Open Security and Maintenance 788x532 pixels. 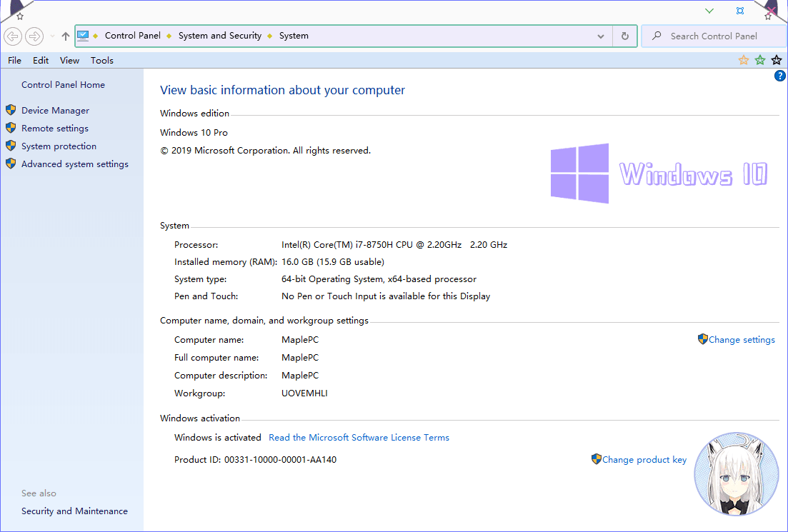(x=74, y=511)
